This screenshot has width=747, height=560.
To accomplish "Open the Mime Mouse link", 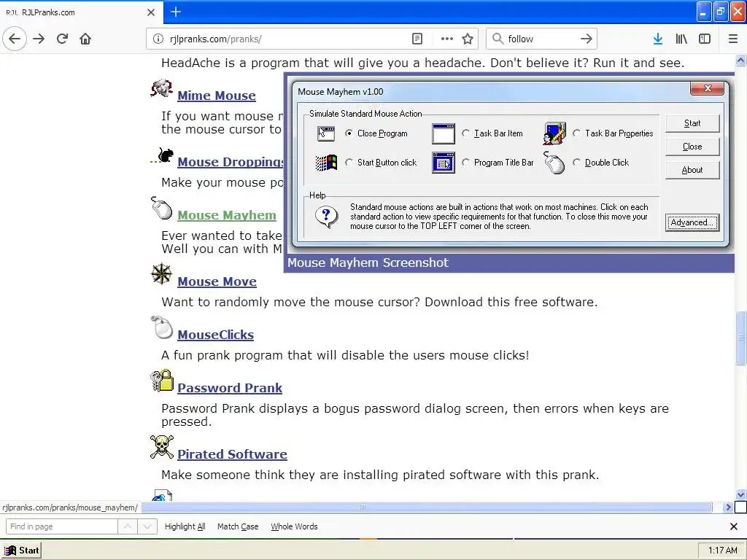I will click(217, 96).
